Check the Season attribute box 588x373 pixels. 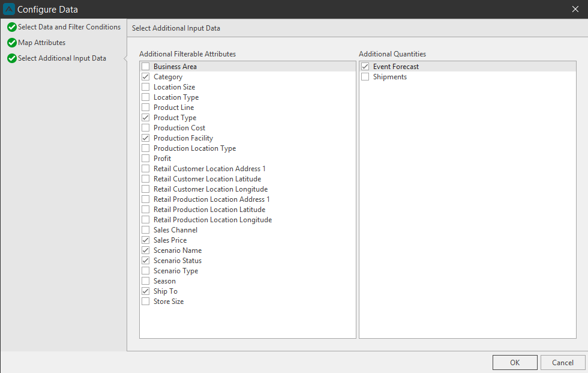145,281
